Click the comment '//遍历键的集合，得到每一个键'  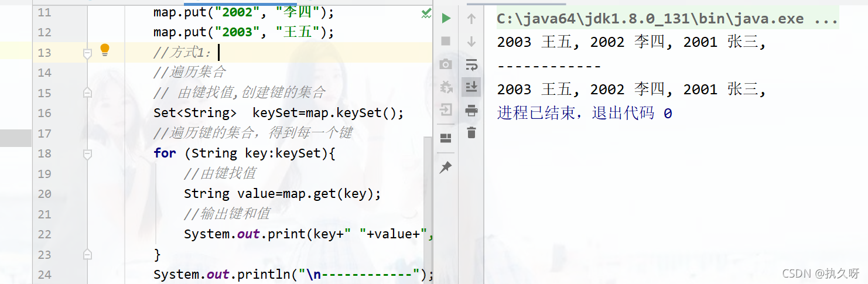(253, 133)
